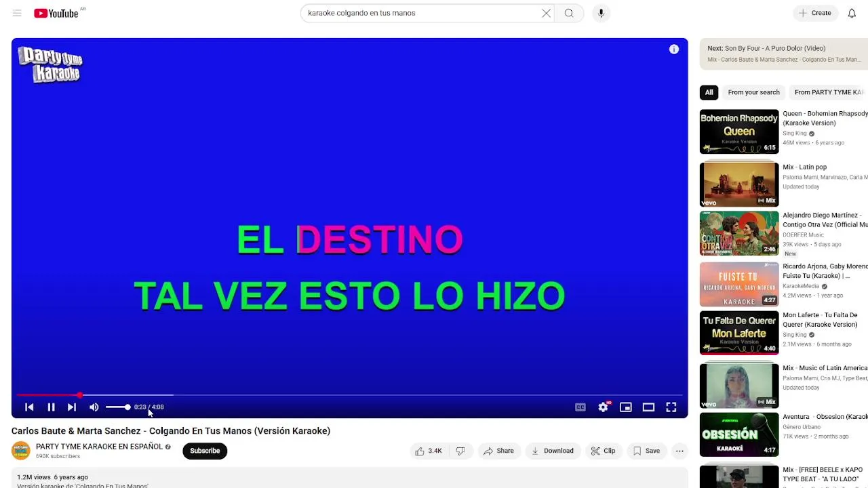Screen dimensions: 868x488
Task: Open player settings gear
Action: pyautogui.click(x=603, y=407)
